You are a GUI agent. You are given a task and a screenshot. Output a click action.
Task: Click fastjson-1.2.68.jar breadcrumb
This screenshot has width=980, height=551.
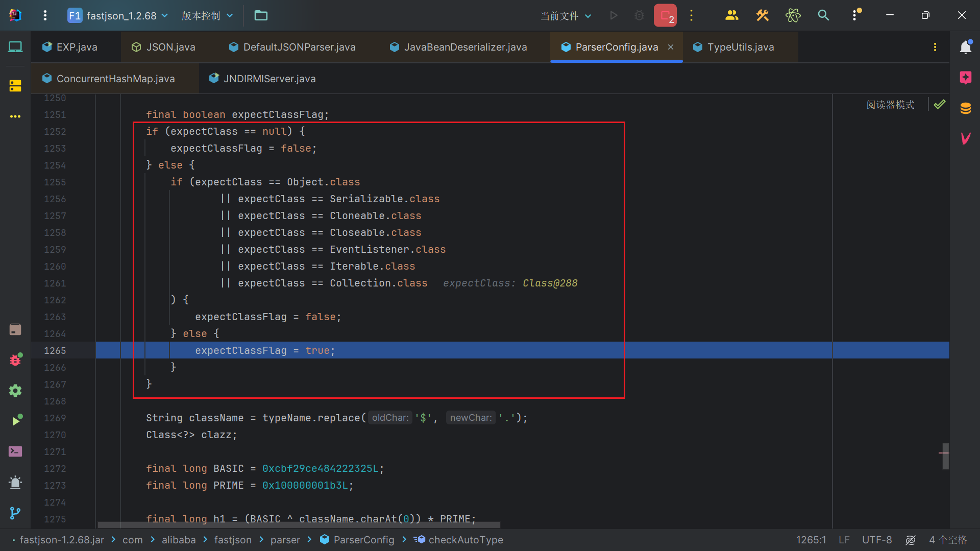[62, 540]
